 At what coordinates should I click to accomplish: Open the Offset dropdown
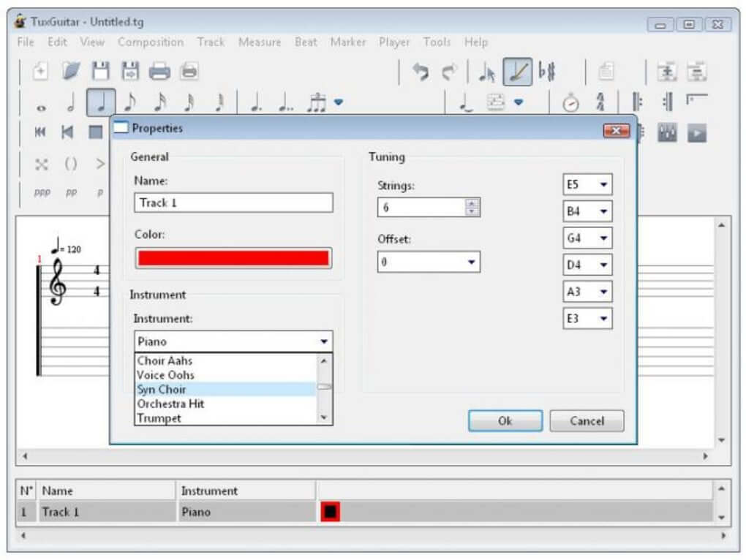coord(471,262)
